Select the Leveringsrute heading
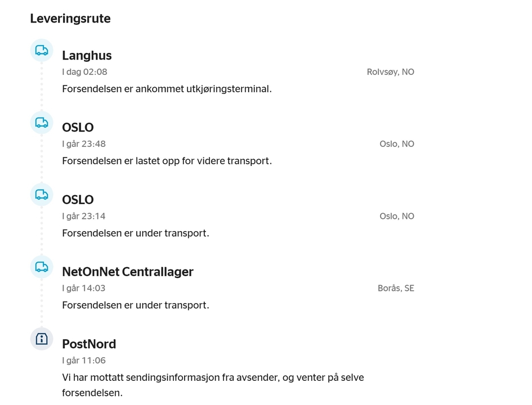The height and width of the screenshot is (405, 532). click(x=70, y=19)
